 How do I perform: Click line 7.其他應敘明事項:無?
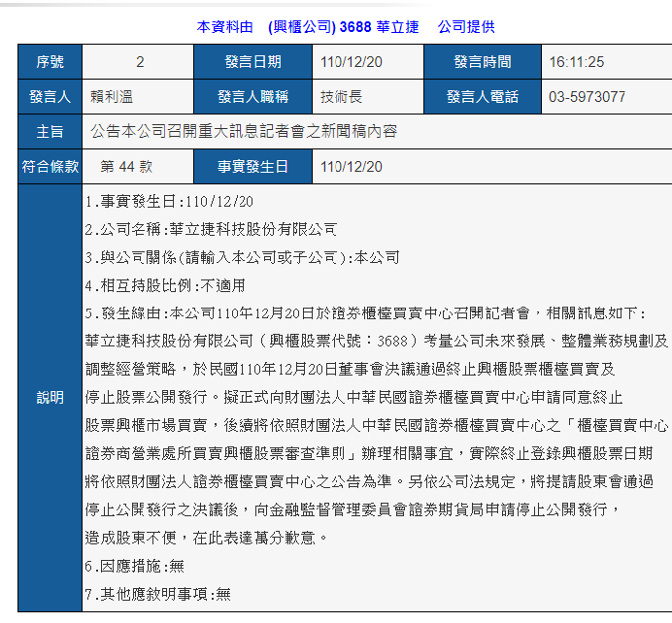tap(157, 594)
